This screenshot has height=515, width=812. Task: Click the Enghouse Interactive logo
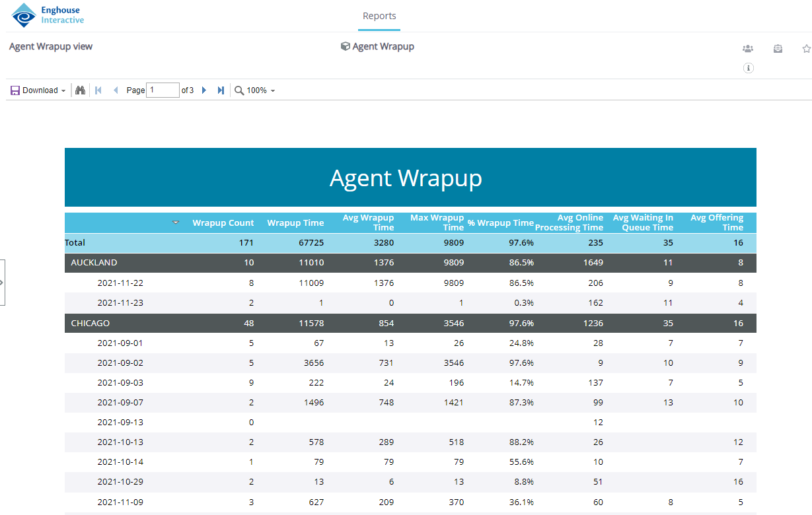pyautogui.click(x=46, y=15)
